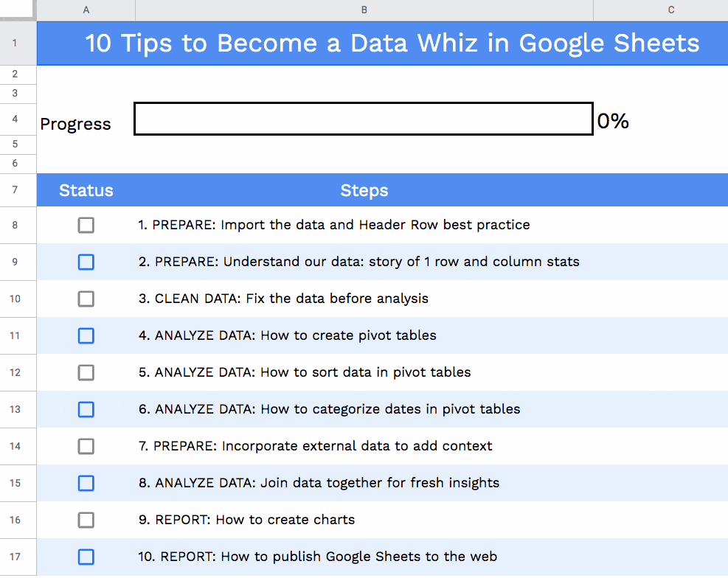Check the box for Join data together step
The height and width of the screenshot is (578, 728).
pos(86,483)
